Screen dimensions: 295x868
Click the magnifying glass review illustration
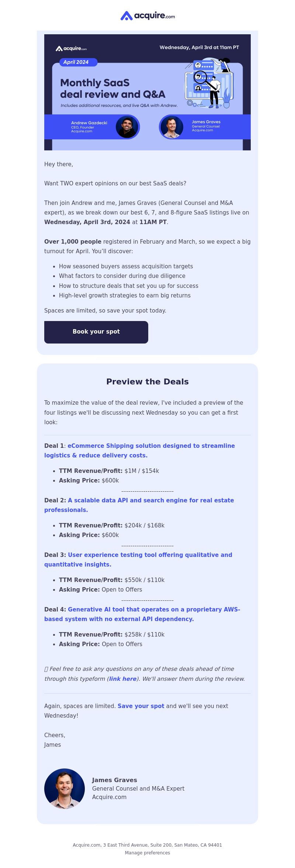[209, 83]
